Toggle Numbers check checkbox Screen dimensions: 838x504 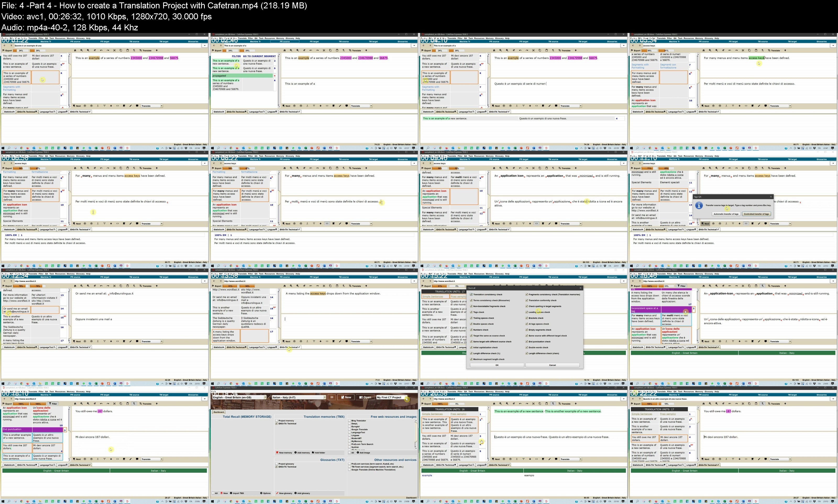pyautogui.click(x=471, y=330)
